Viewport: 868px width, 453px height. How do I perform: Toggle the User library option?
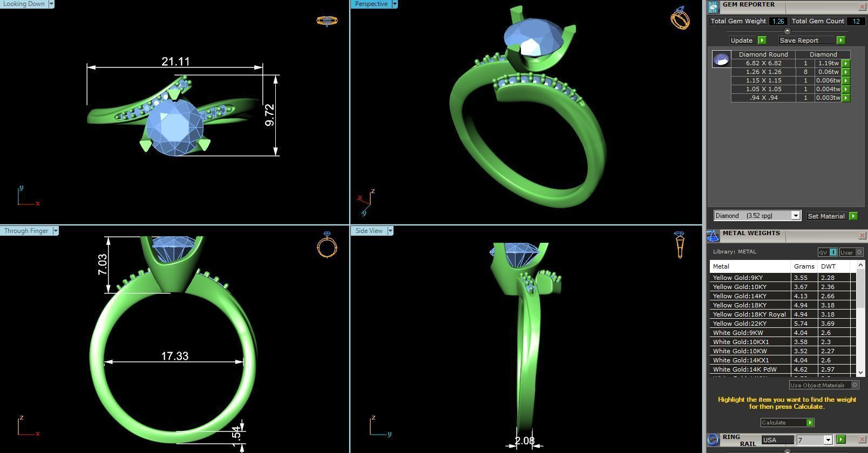pyautogui.click(x=851, y=252)
